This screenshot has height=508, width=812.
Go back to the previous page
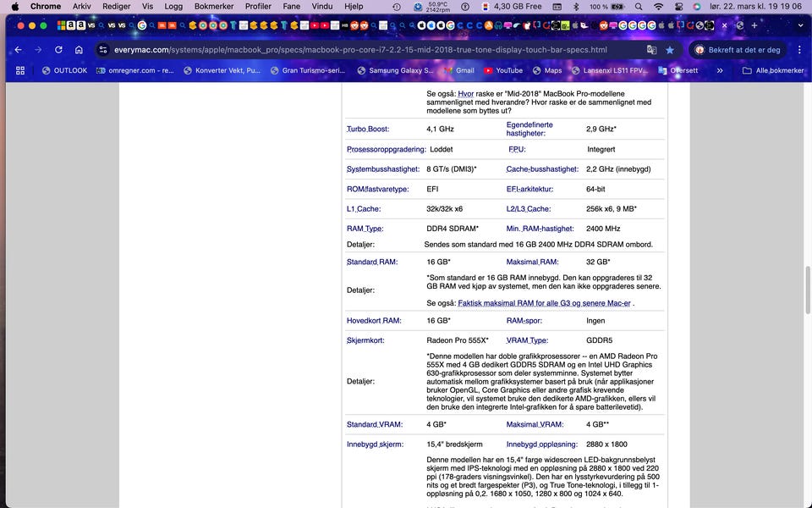(x=18, y=50)
